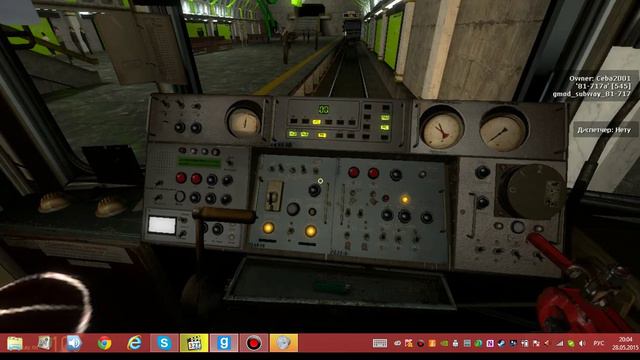The height and width of the screenshot is (360, 640).
Task: Click the purple OneNote tray icon
Action: pyautogui.click(x=490, y=344)
